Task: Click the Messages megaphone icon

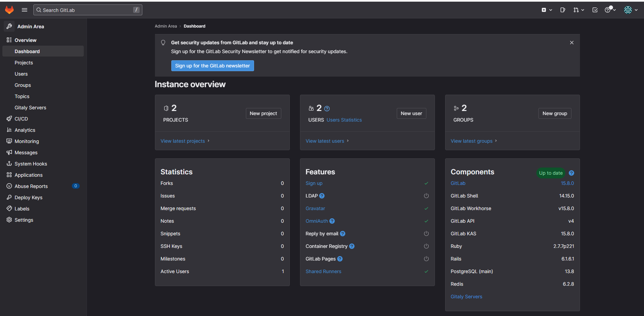Action: (9, 152)
